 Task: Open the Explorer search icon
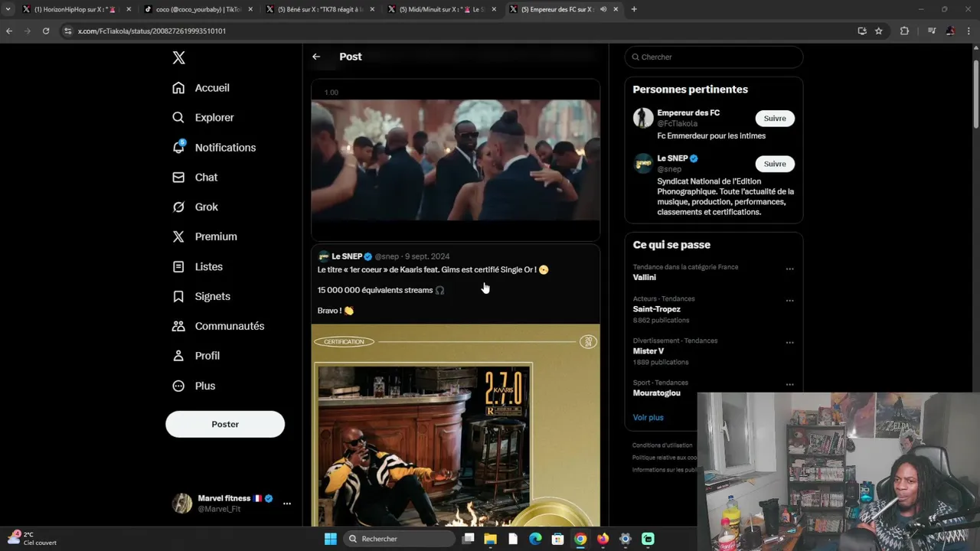coord(178,118)
